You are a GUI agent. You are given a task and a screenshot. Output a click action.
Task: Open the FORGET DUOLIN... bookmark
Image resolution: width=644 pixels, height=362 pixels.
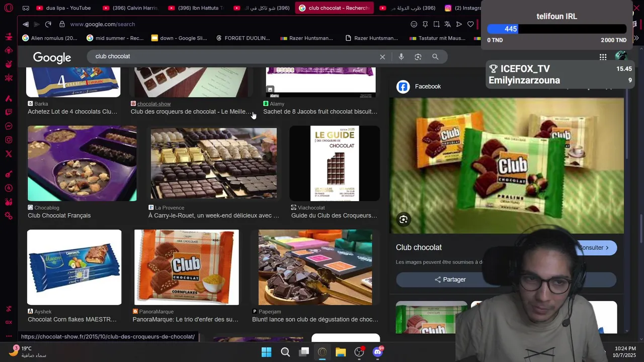click(243, 38)
